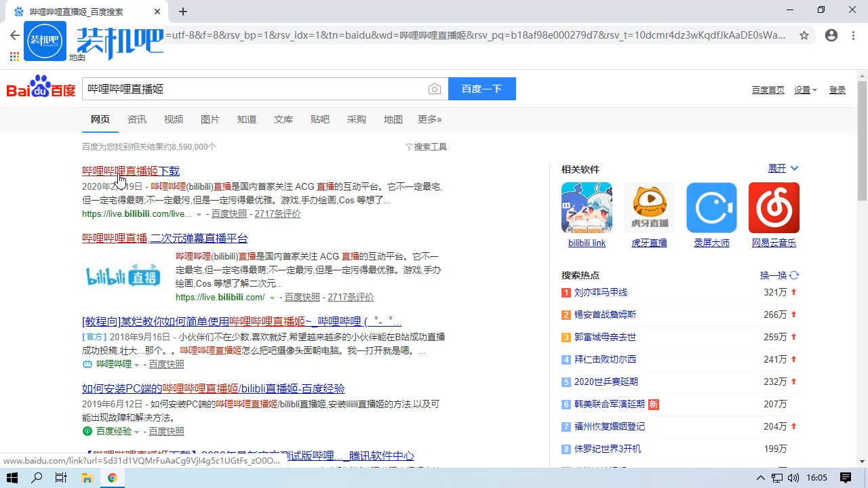Click the 装机吧 site logo
The height and width of the screenshot is (488, 868).
click(x=45, y=41)
